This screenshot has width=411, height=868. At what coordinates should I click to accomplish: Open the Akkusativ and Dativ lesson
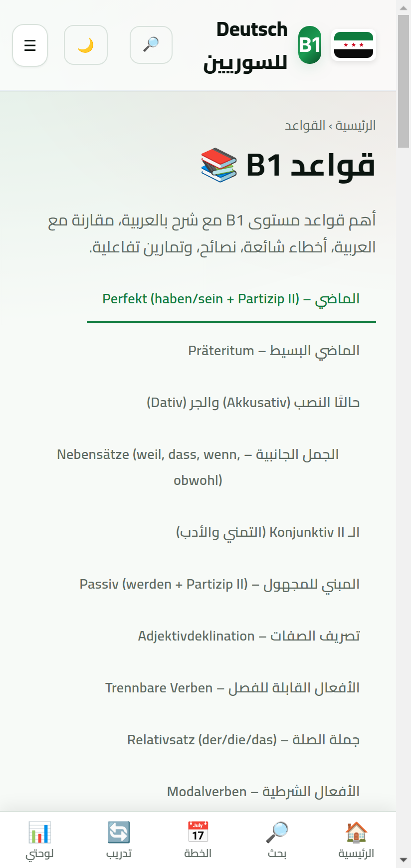(253, 402)
